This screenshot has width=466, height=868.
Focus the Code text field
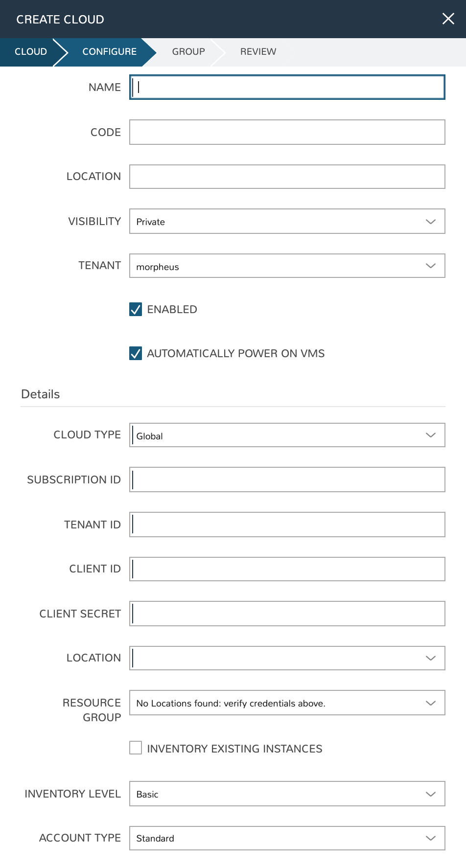pos(287,132)
